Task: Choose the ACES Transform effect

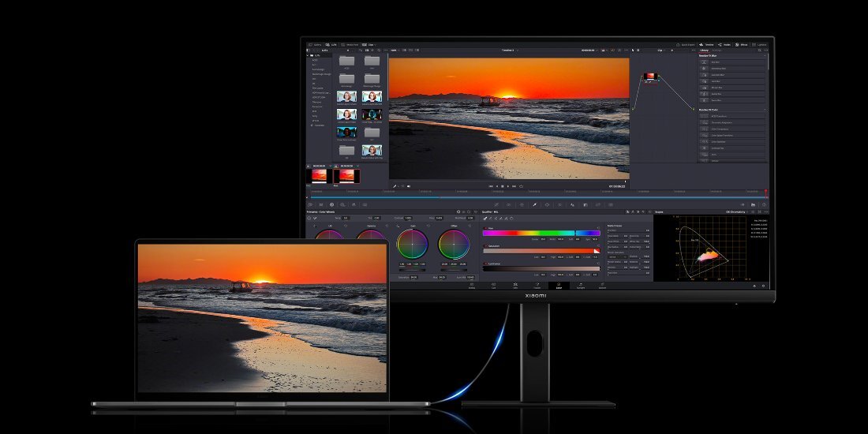Action: pyautogui.click(x=731, y=116)
